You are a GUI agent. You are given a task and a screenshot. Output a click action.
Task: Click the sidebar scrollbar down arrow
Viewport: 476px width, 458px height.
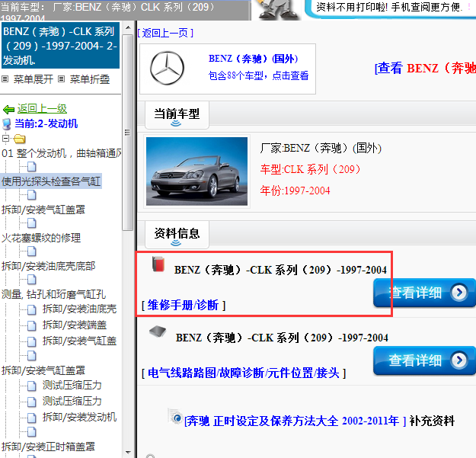tap(128, 453)
